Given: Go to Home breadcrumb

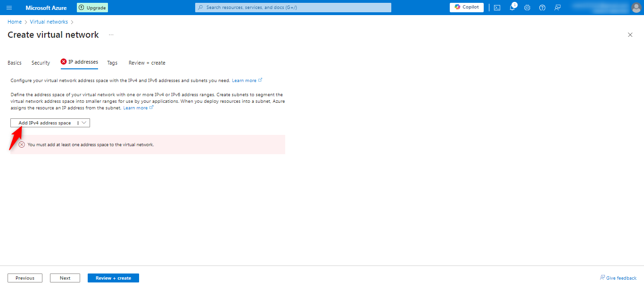Looking at the screenshot, I should [15, 22].
